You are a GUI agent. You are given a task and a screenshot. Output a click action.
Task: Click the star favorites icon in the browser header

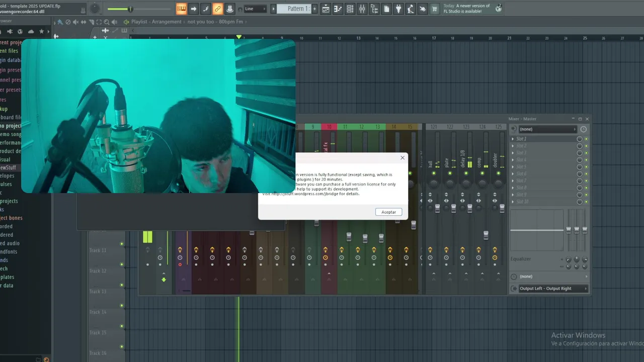(x=42, y=32)
